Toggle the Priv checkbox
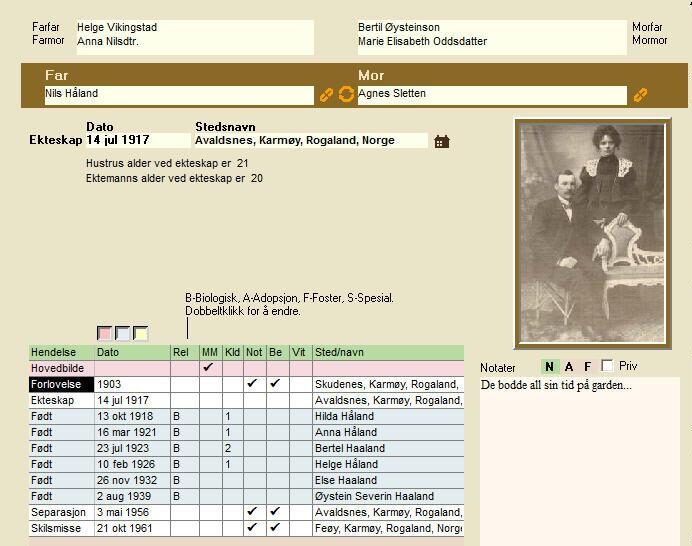The height and width of the screenshot is (546, 692). tap(607, 365)
